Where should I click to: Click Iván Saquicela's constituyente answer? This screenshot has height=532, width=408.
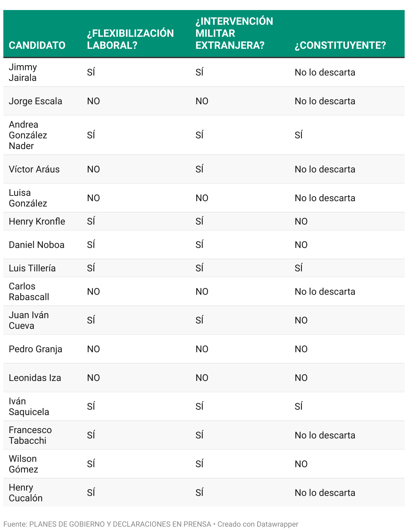pyautogui.click(x=299, y=406)
